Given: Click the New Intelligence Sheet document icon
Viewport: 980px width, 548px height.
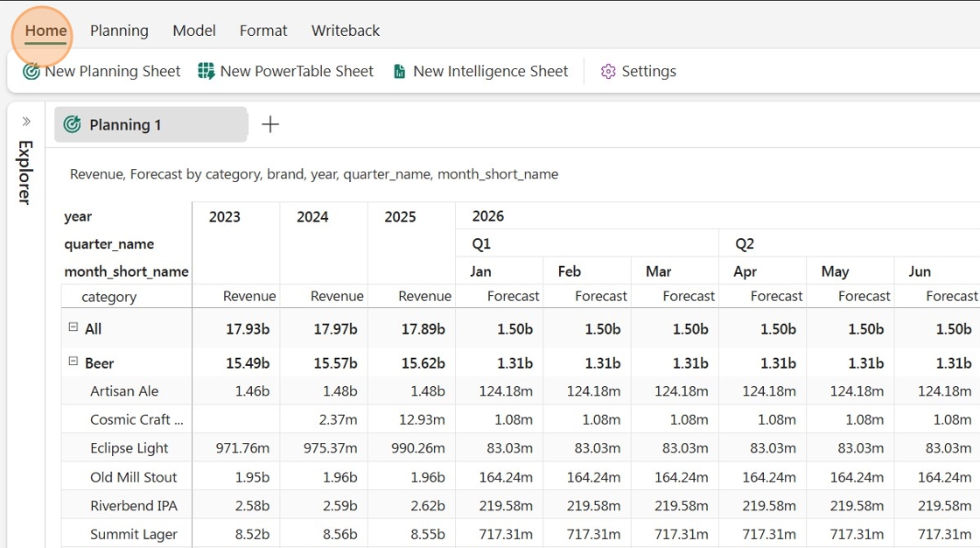Looking at the screenshot, I should pos(399,71).
